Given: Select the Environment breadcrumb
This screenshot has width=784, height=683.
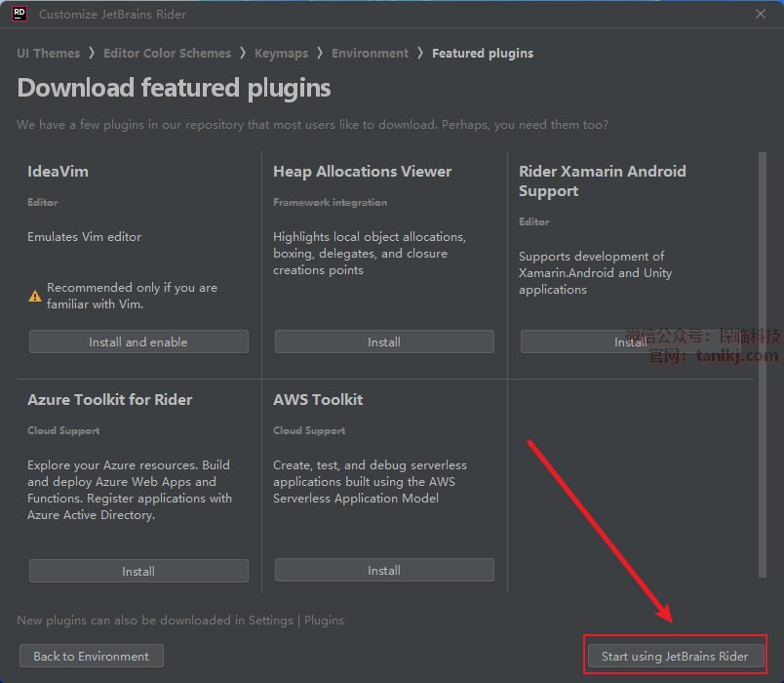Looking at the screenshot, I should (370, 54).
